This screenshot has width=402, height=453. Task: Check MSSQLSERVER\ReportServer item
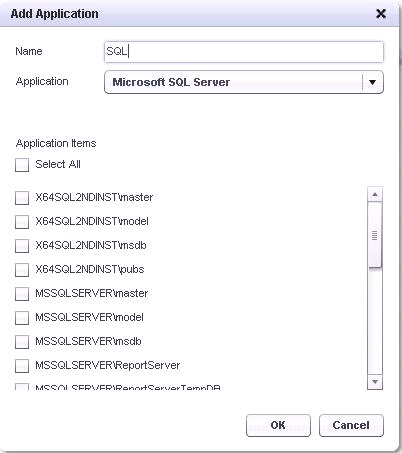pyautogui.click(x=22, y=366)
